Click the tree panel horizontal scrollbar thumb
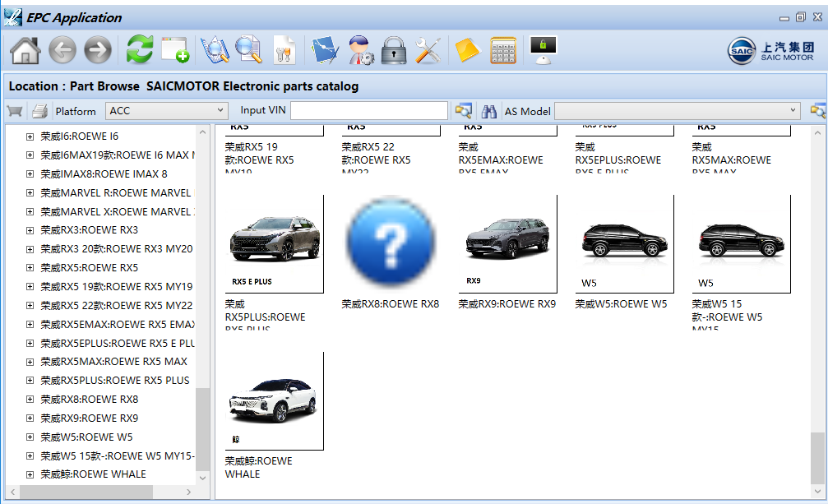Image resolution: width=828 pixels, height=504 pixels. click(x=86, y=492)
